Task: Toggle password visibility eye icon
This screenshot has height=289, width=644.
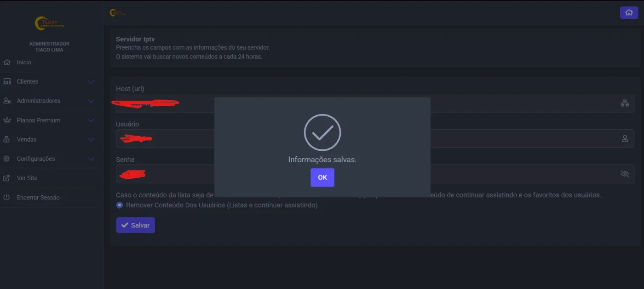Action: coord(625,174)
